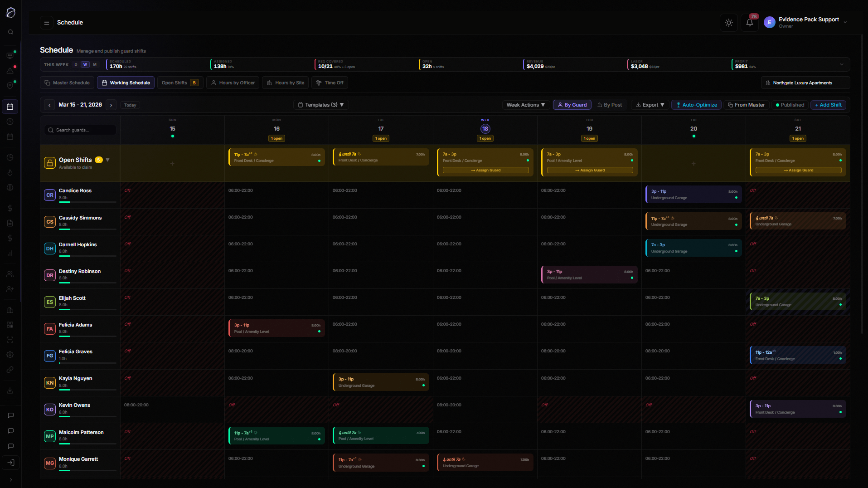Click the Search guards input field
This screenshot has width=868, height=488.
click(x=80, y=130)
